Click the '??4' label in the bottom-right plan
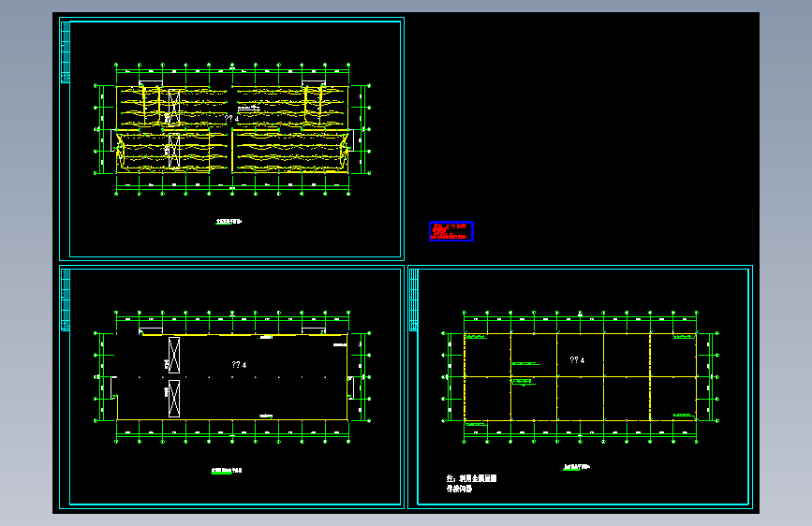The height and width of the screenshot is (526, 812). pyautogui.click(x=577, y=359)
